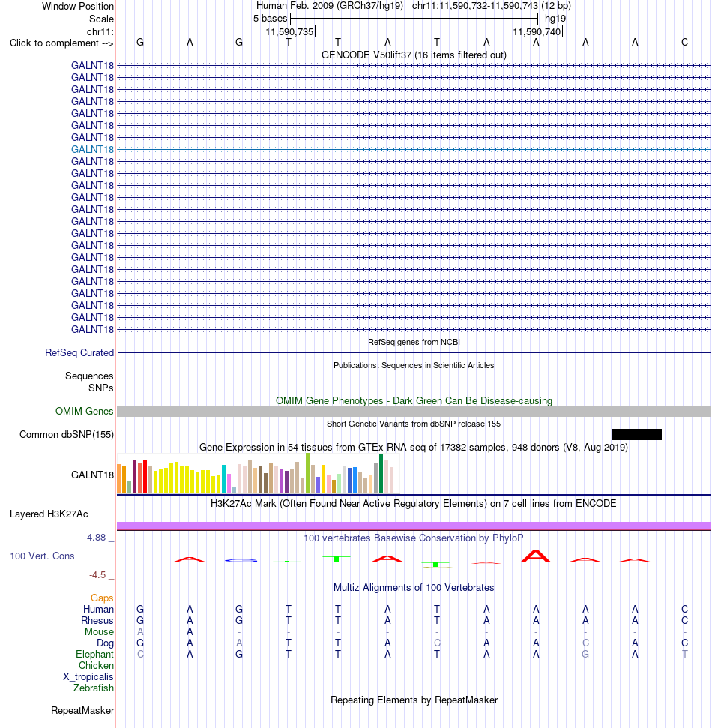
Task: Click the Gaps label in Multiz track
Action: tap(102, 598)
